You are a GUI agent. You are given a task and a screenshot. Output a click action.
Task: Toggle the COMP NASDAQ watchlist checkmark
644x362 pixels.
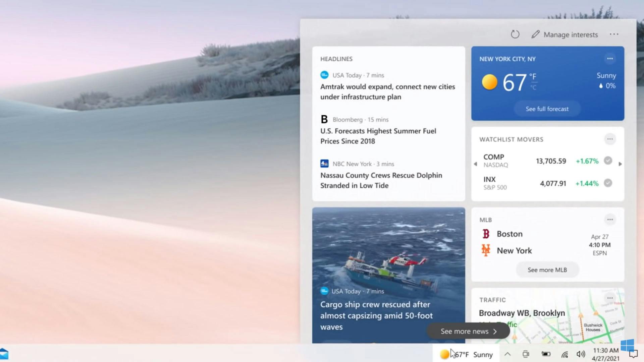pyautogui.click(x=608, y=161)
